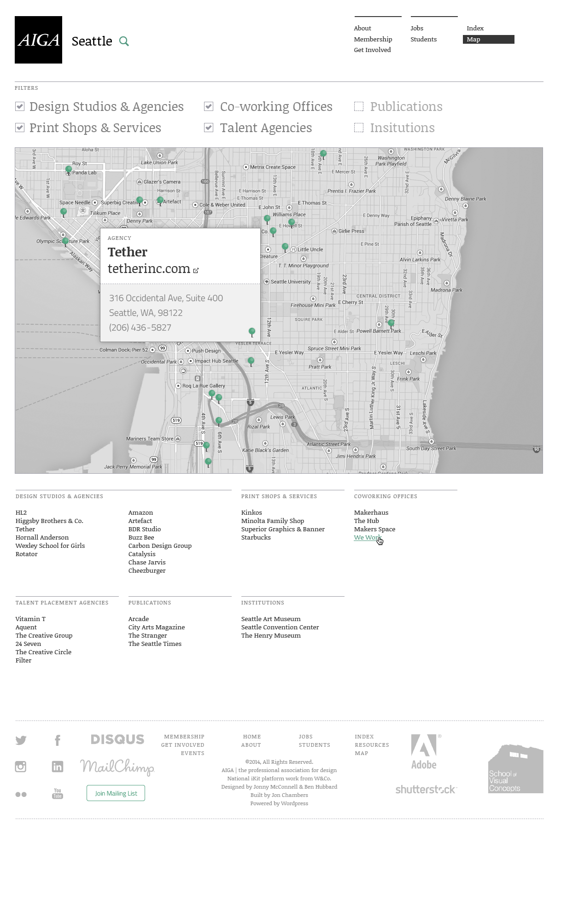Screen dimensions: 561x924
Task: Uncheck Print Shops & Services filter
Action: coord(20,128)
